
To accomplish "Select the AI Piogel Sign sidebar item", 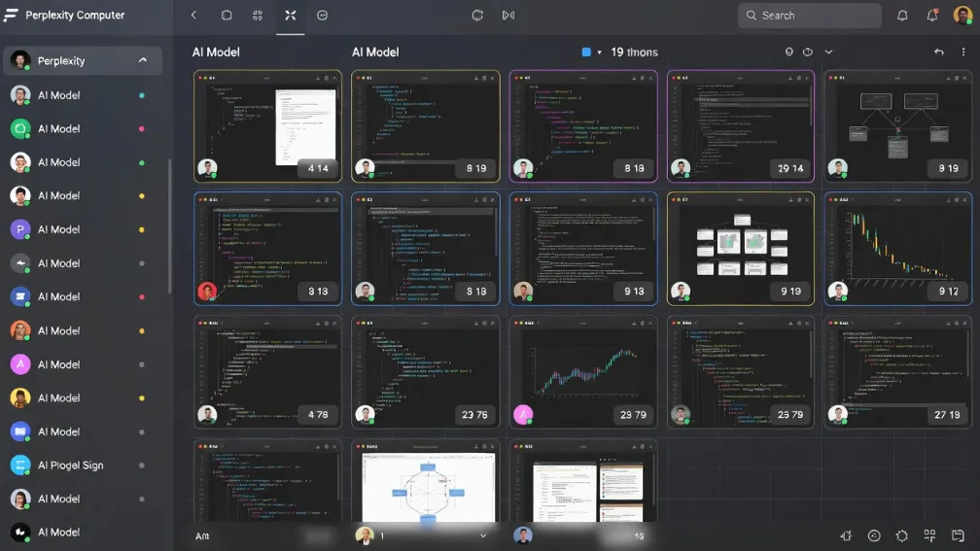I will [70, 465].
